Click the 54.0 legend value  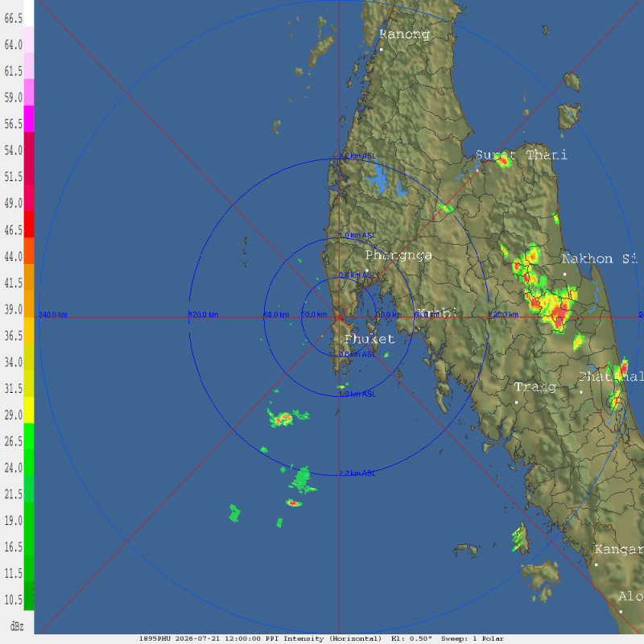(x=13, y=151)
